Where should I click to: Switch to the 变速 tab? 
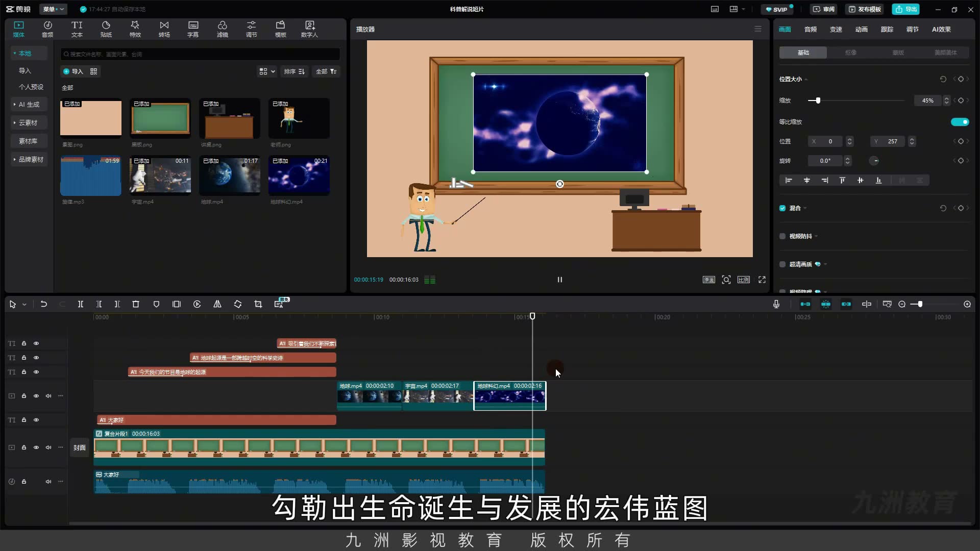pyautogui.click(x=836, y=30)
